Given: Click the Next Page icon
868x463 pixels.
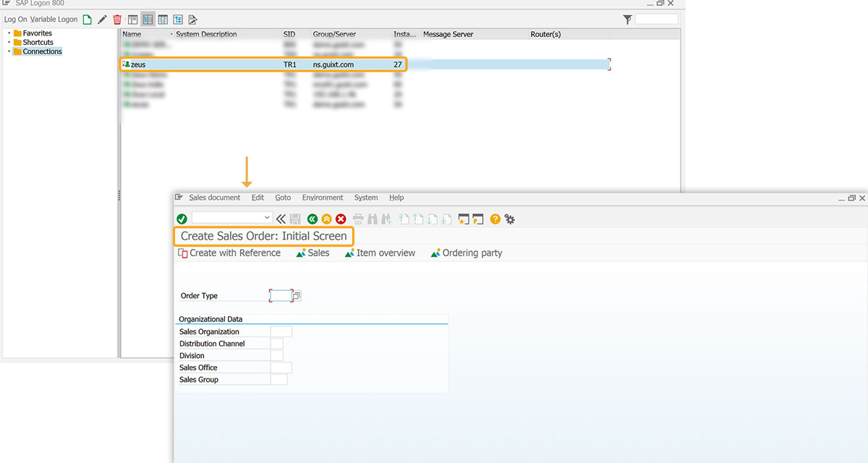Looking at the screenshot, I should [x=433, y=218].
